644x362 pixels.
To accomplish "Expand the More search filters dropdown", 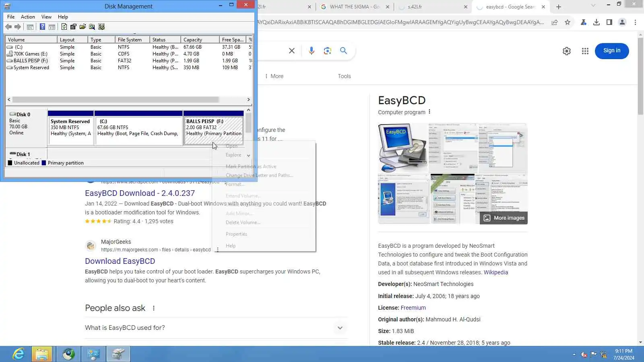I will (274, 76).
